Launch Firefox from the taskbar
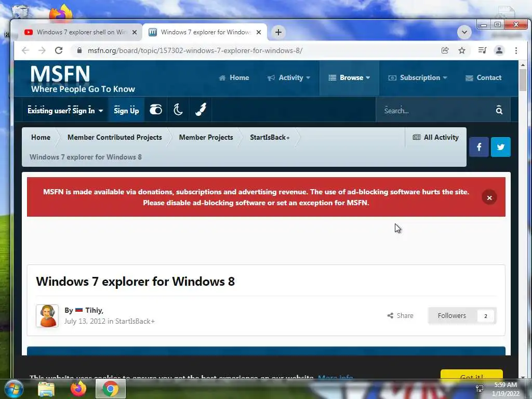Viewport: 532px width, 399px height. [78, 389]
